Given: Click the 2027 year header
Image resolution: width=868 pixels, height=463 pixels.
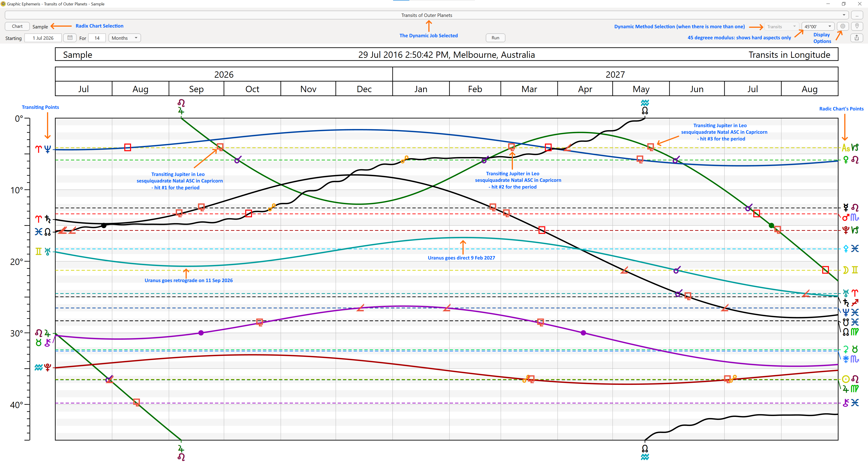Looking at the screenshot, I should [x=615, y=74].
